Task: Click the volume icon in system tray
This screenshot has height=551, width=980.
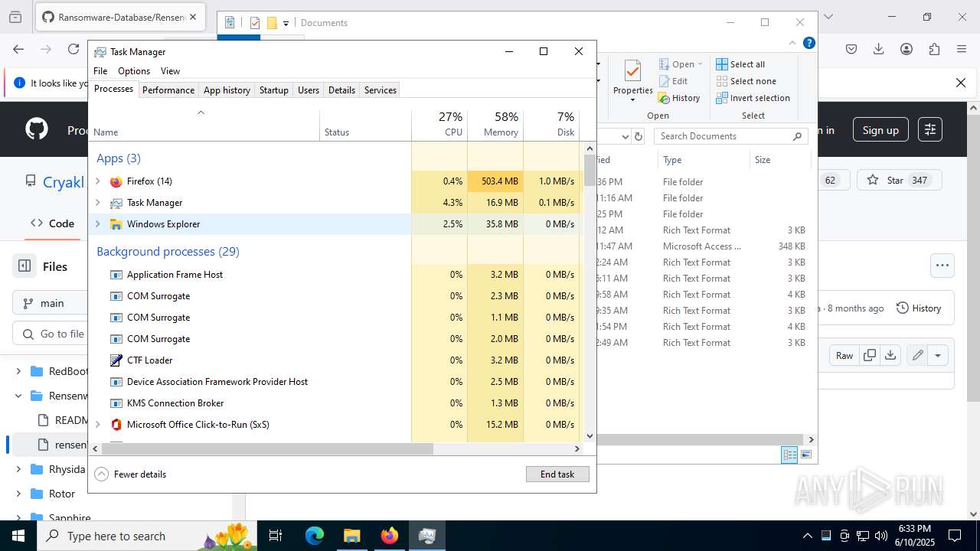Action: point(881,536)
